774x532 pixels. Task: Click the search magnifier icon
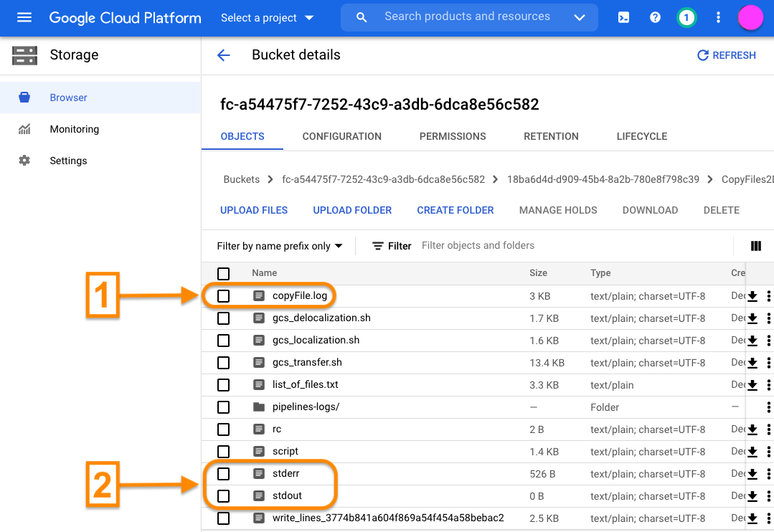362,18
